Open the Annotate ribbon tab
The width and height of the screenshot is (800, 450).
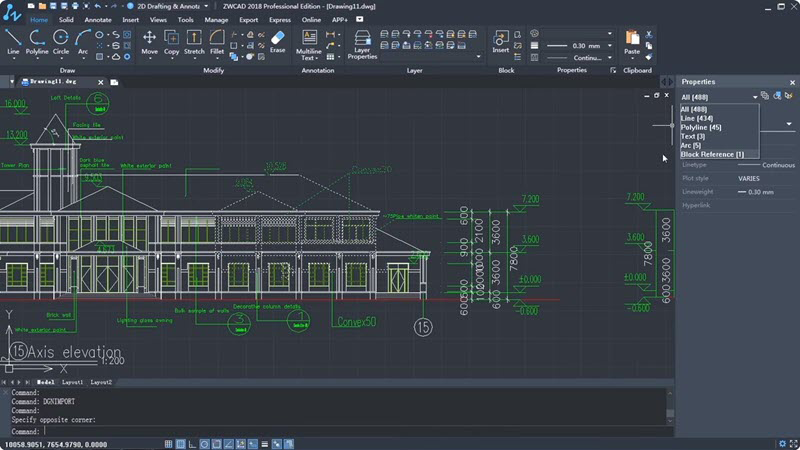coord(97,20)
